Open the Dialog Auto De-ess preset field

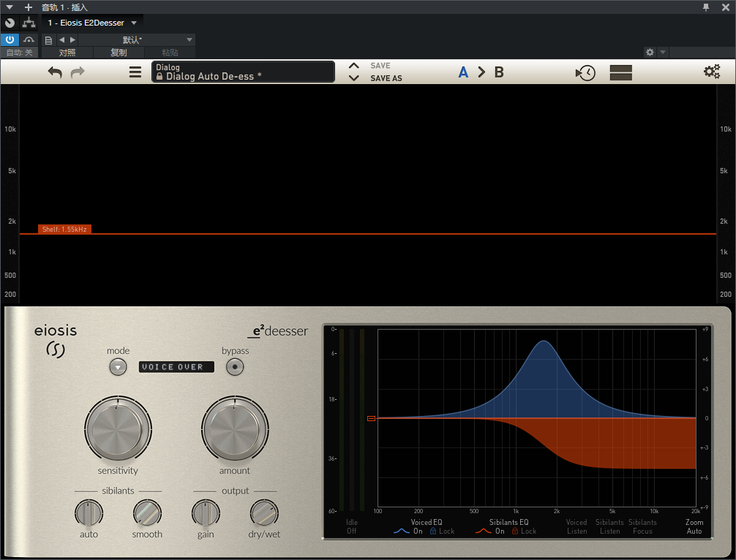(x=243, y=72)
